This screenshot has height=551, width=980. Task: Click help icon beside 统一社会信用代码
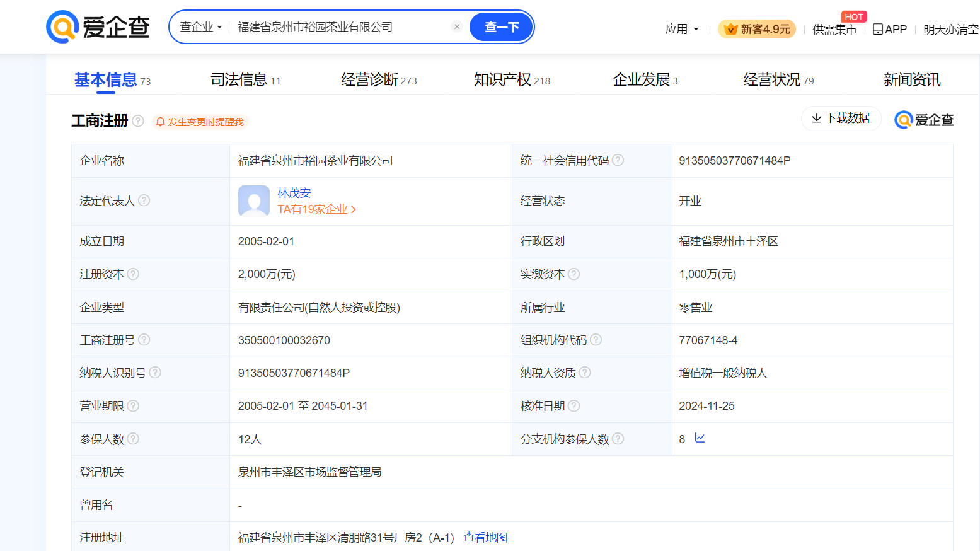coord(618,160)
